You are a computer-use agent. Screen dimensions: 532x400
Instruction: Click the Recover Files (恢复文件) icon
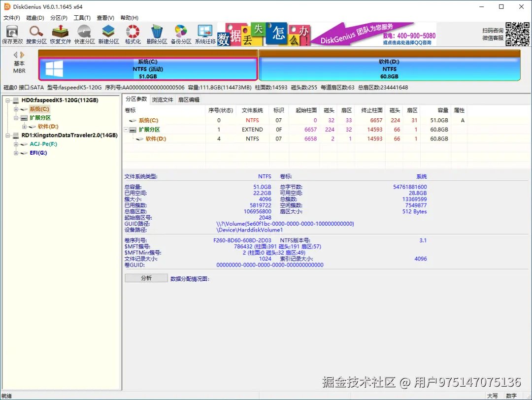point(61,34)
